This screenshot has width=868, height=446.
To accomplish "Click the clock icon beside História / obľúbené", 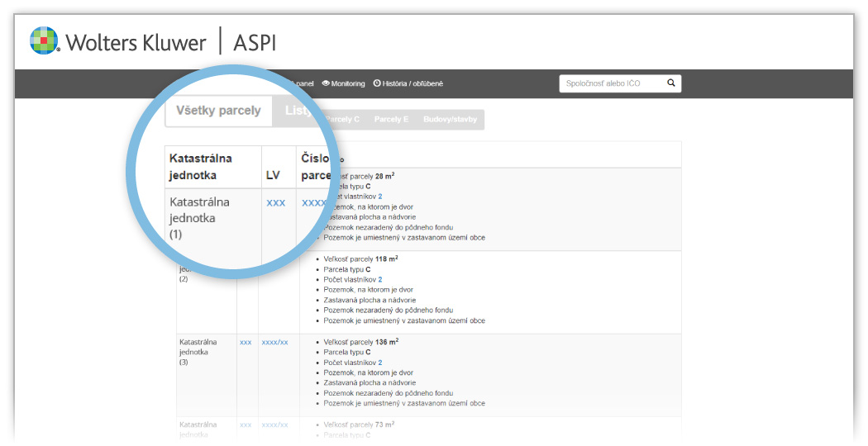I will click(x=377, y=83).
